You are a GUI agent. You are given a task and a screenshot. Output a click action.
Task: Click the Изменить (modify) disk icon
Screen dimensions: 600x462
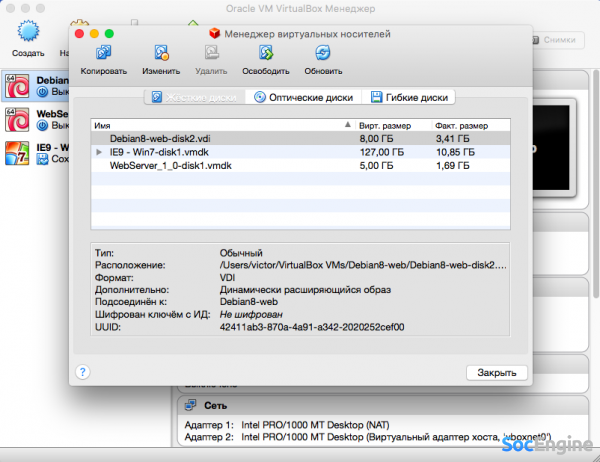(x=161, y=53)
